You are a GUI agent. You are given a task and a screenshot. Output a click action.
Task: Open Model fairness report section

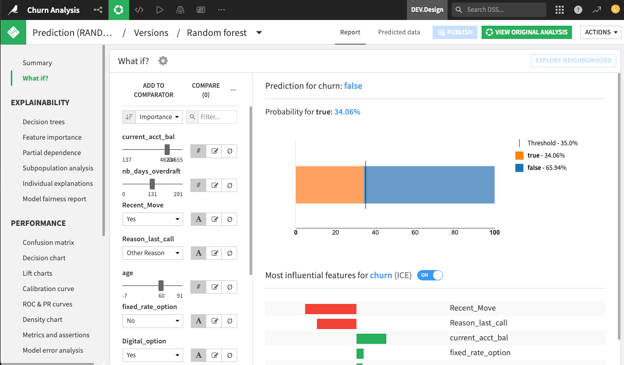pyautogui.click(x=54, y=199)
